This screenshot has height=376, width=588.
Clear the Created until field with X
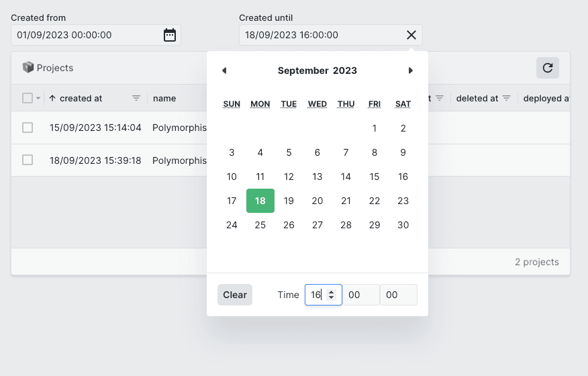pos(411,35)
